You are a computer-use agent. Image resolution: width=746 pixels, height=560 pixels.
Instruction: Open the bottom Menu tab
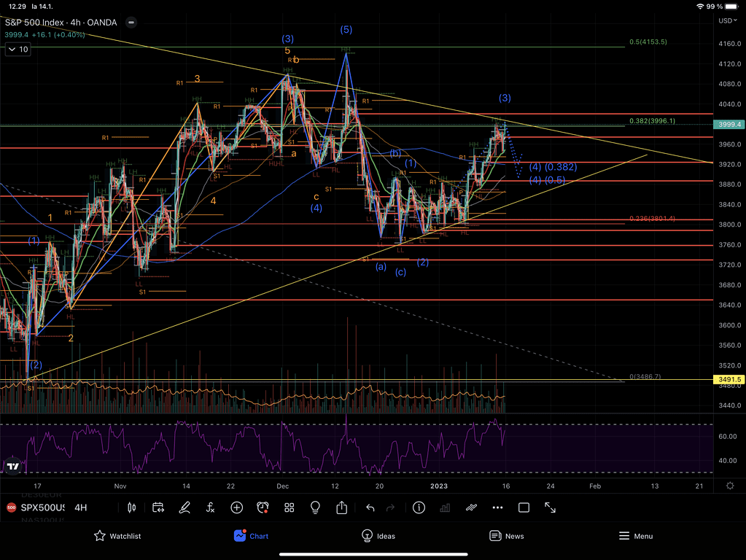(635, 536)
